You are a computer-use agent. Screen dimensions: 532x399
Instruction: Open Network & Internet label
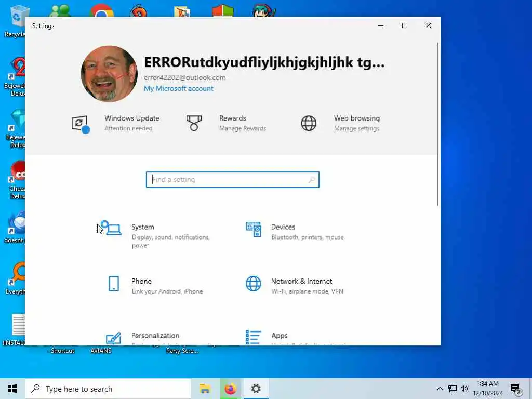[301, 281]
